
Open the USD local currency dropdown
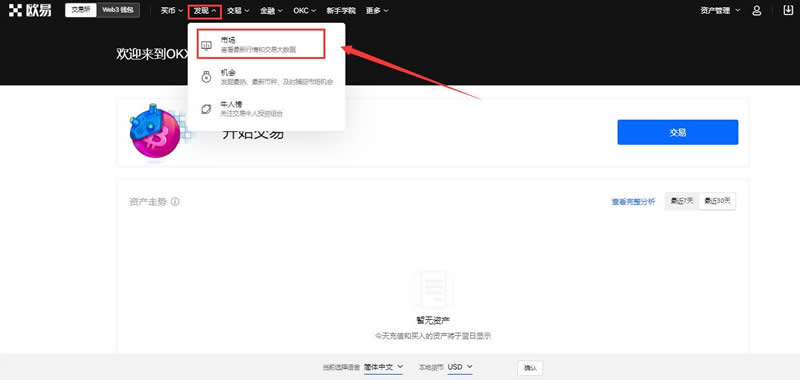460,367
